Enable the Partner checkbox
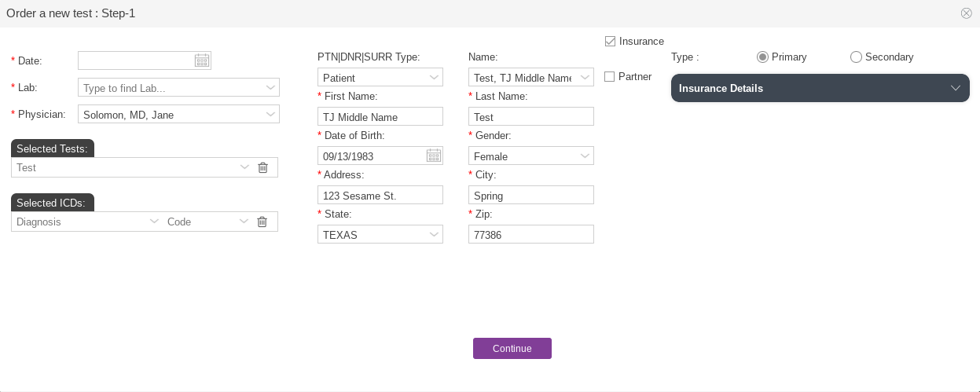980x392 pixels. coord(610,76)
